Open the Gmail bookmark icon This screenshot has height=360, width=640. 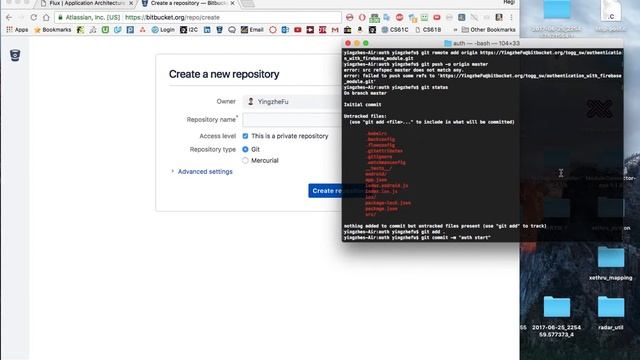pyautogui.click(x=335, y=30)
